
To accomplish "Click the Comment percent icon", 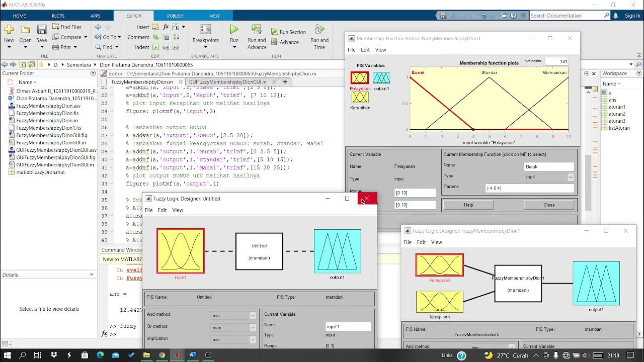I will [x=155, y=37].
